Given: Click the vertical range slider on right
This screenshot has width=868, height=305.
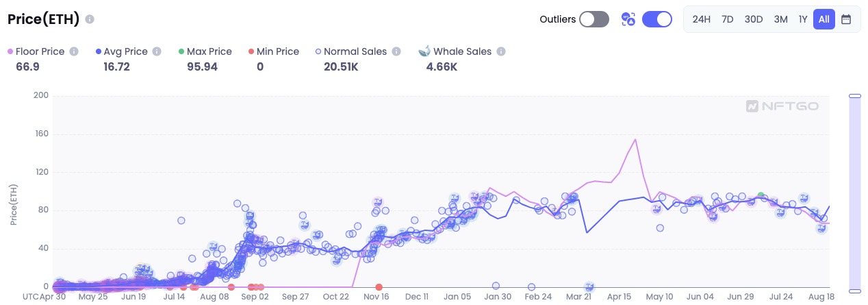Looking at the screenshot, I should point(854,192).
